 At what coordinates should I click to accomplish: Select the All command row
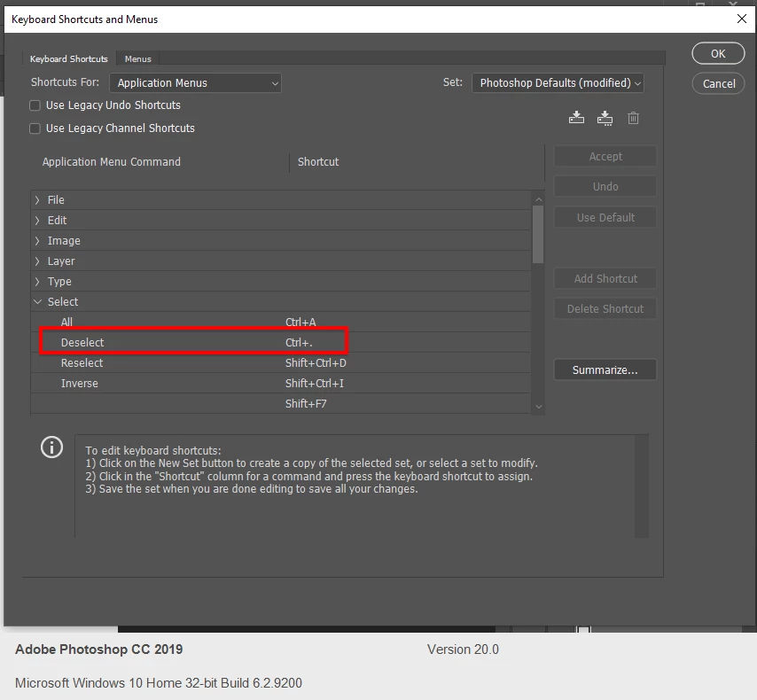click(x=281, y=322)
